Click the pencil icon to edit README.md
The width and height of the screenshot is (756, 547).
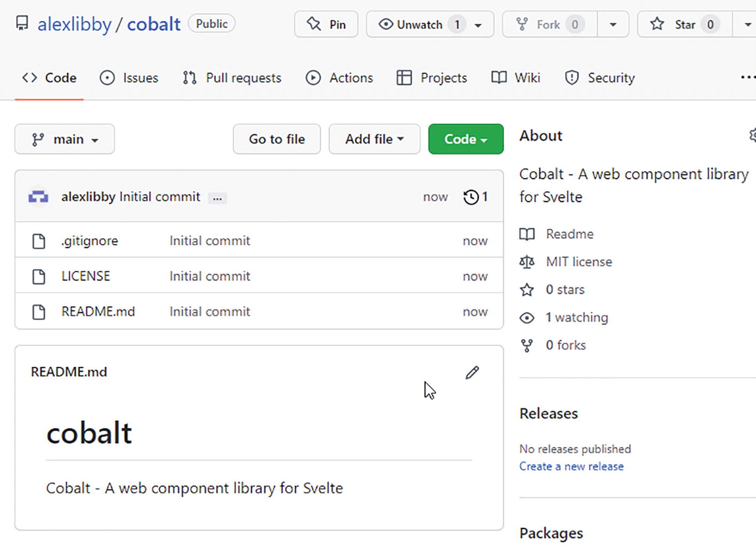[472, 373]
